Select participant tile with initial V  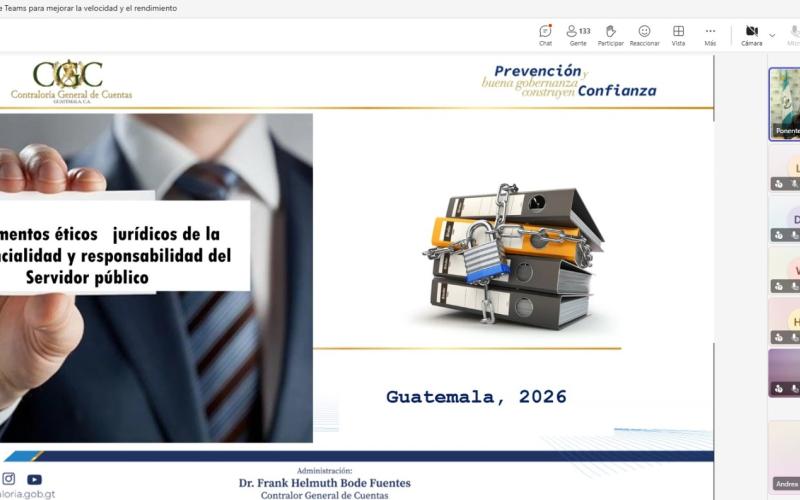[785, 270]
